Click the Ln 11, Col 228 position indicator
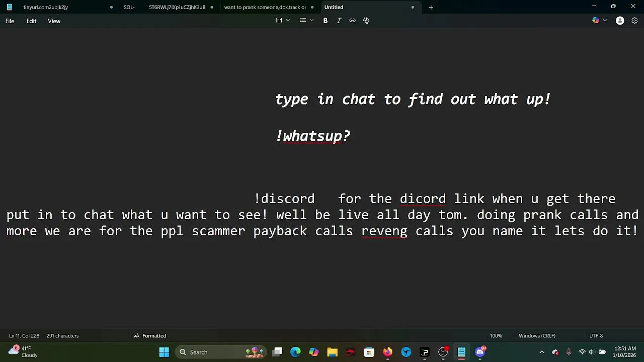 pyautogui.click(x=24, y=336)
